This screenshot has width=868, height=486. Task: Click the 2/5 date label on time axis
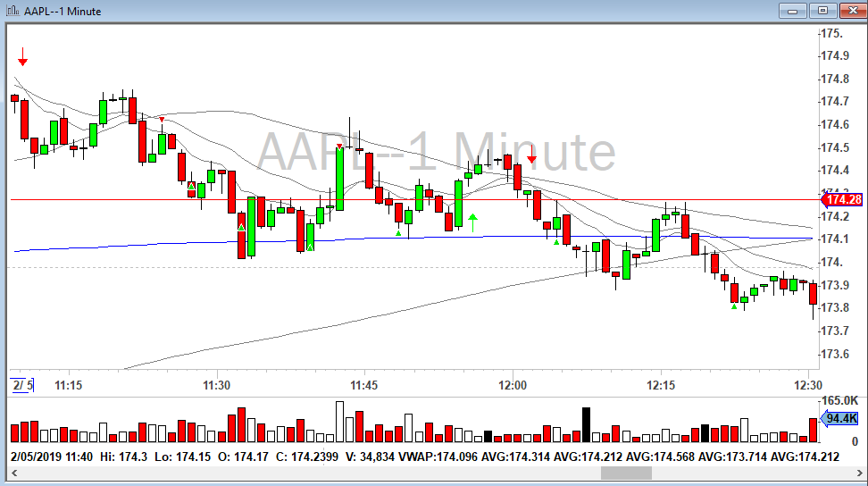[x=22, y=385]
